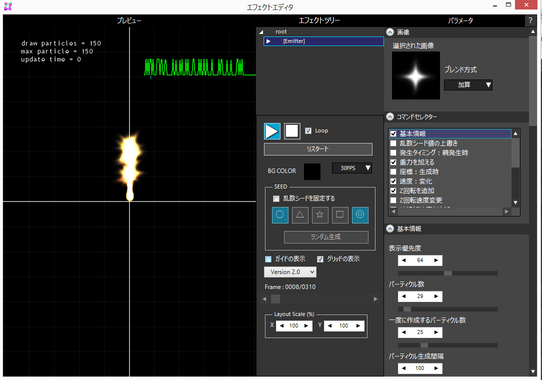Decrease 一度に作成するパーティクル数 with left arrow

[x=404, y=332]
